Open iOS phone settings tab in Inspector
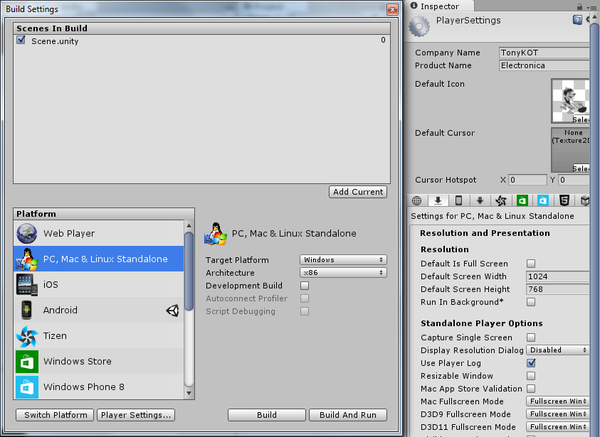Image resolution: width=600 pixels, height=437 pixels. click(458, 200)
